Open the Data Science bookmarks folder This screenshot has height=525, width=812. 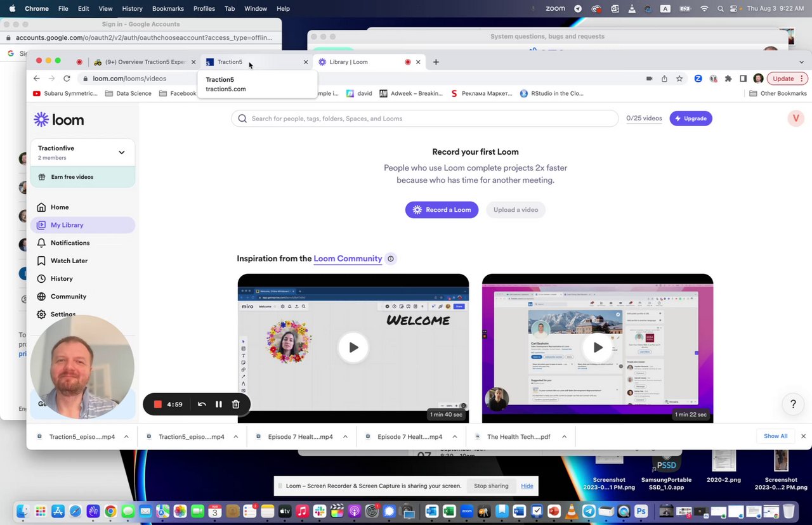(x=129, y=93)
